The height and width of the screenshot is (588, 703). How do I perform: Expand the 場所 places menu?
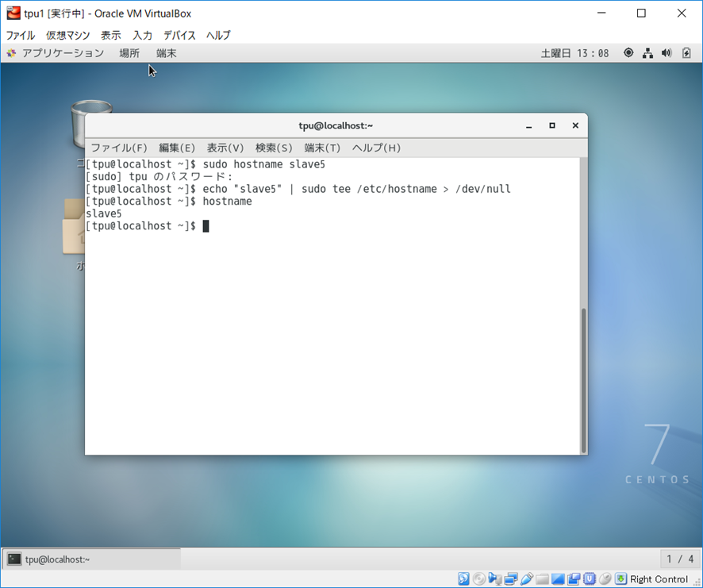(x=129, y=53)
